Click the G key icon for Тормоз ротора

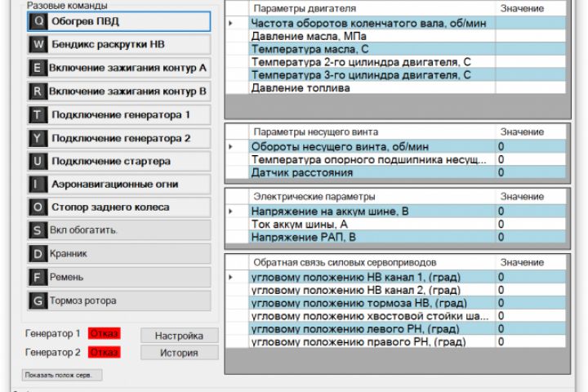click(x=38, y=301)
